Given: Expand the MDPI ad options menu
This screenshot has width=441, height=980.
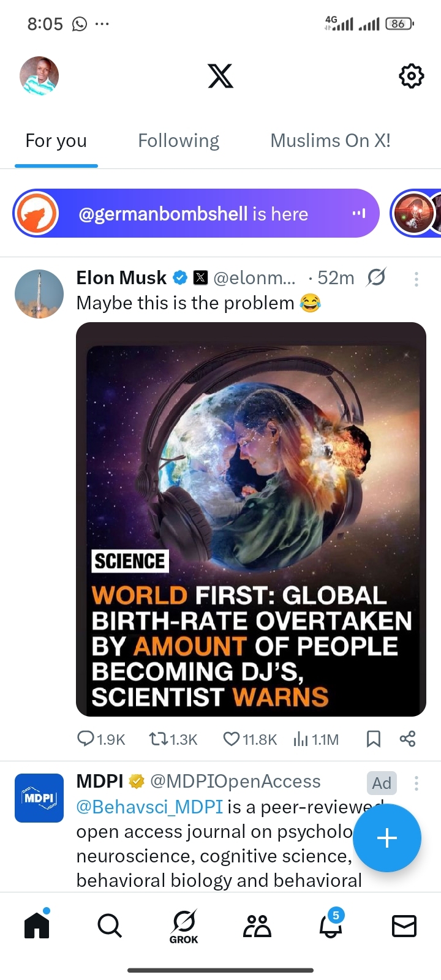Looking at the screenshot, I should pos(417,783).
